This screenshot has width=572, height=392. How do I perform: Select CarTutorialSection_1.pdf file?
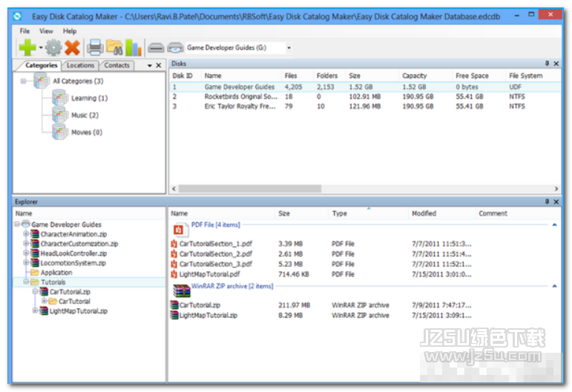point(215,244)
